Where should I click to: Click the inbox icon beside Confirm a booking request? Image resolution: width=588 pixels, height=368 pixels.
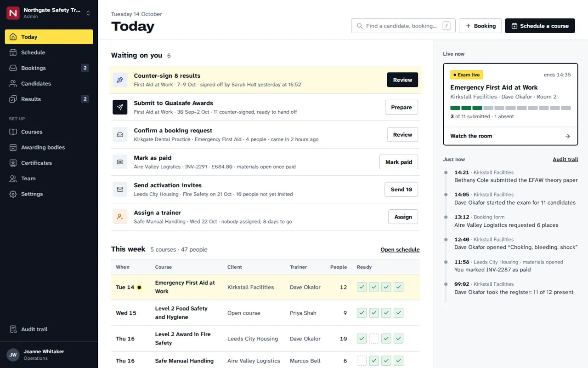[120, 135]
